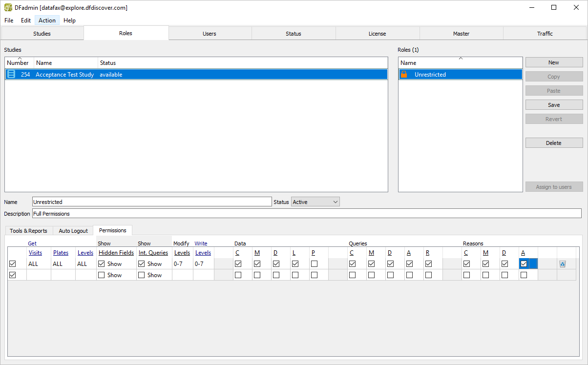Click the Hidden Fields column link
Image resolution: width=588 pixels, height=365 pixels.
click(116, 253)
